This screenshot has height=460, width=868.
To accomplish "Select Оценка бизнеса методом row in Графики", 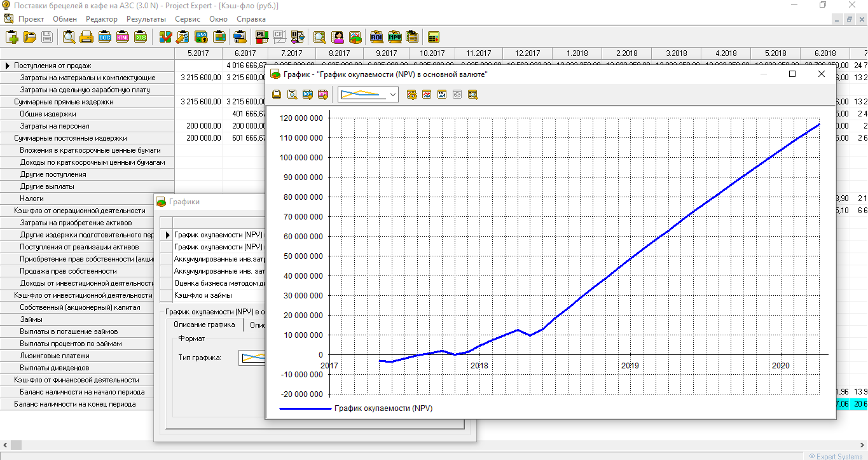I will click(x=219, y=283).
